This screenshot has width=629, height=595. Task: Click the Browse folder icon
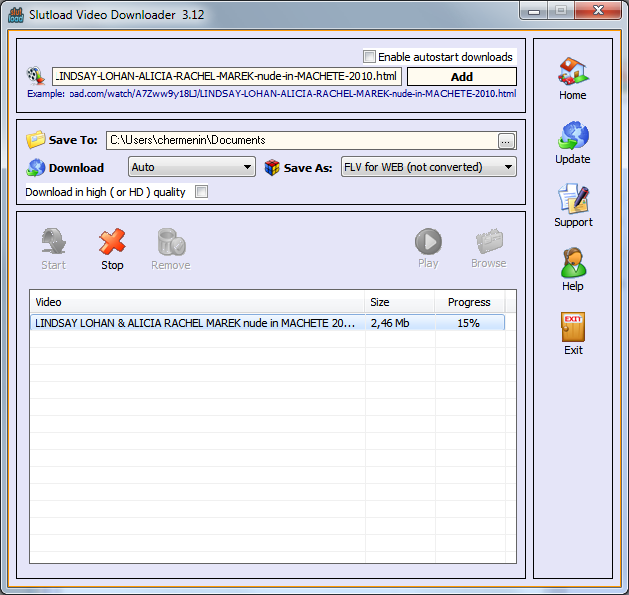[x=489, y=241]
